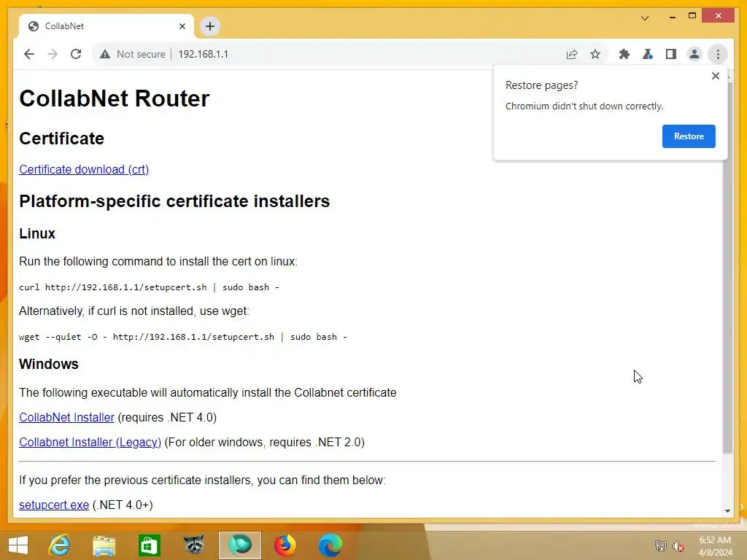Open the raccoon app taskbar icon

coord(194,545)
